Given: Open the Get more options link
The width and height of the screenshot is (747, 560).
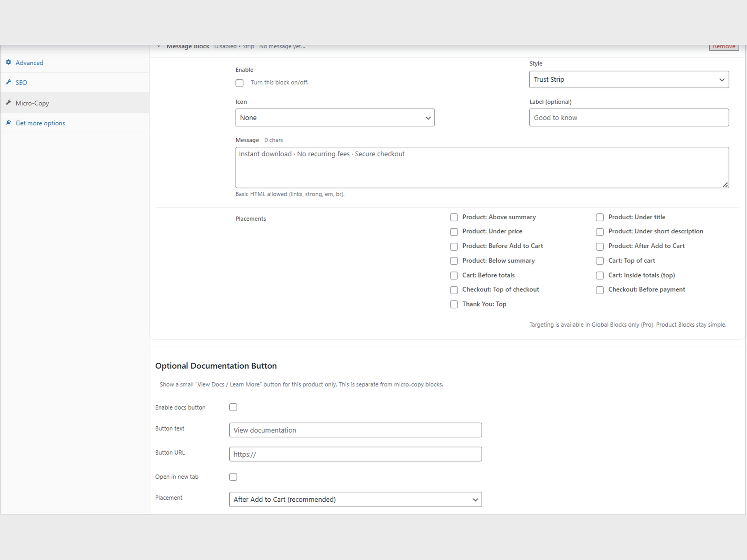Looking at the screenshot, I should click(41, 123).
